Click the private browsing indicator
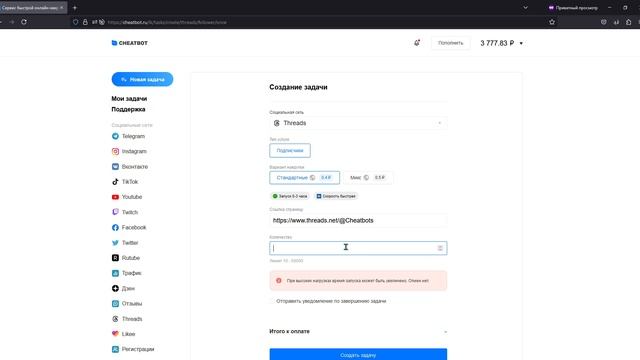 tap(573, 7)
